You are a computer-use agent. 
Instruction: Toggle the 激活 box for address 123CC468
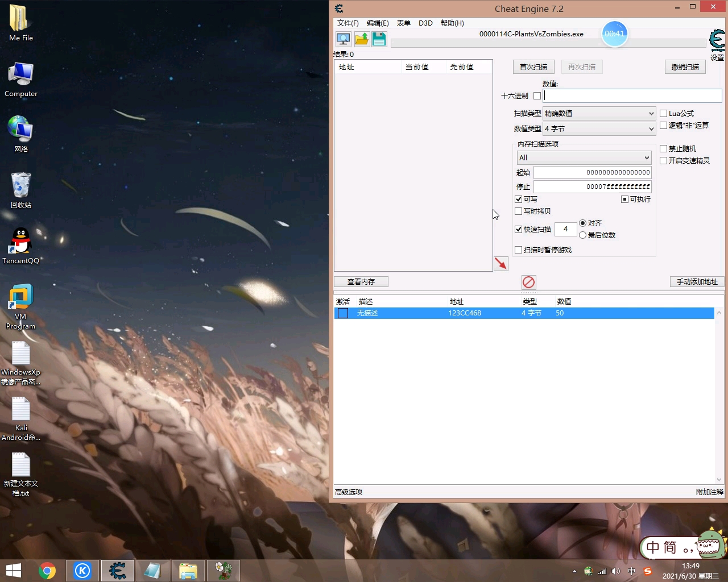point(343,313)
